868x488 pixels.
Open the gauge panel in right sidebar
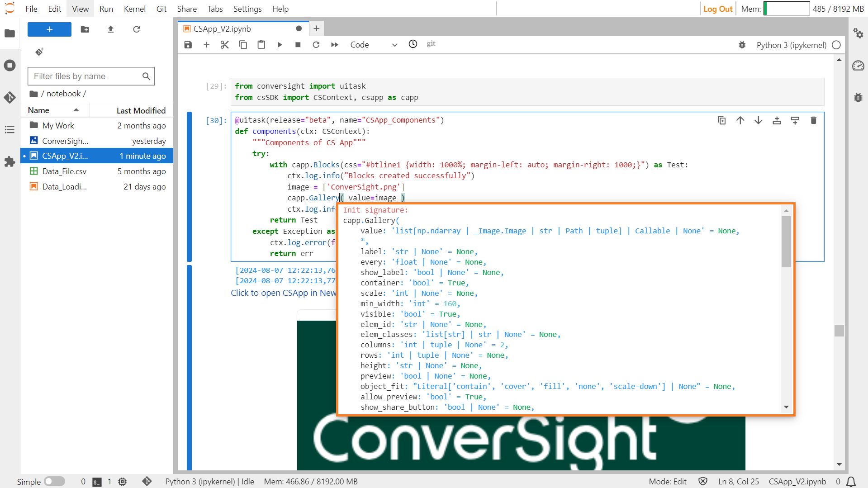(x=858, y=66)
